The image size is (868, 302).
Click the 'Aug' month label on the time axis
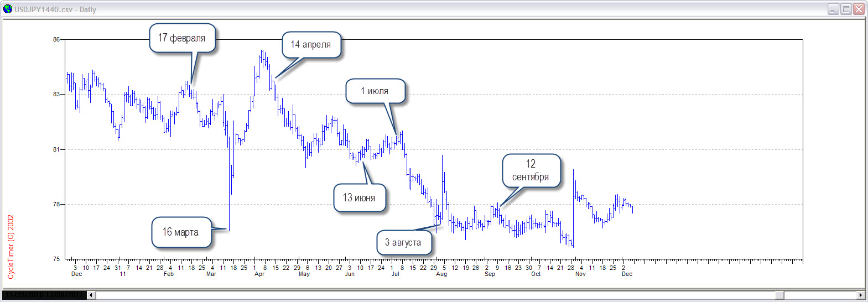point(441,274)
